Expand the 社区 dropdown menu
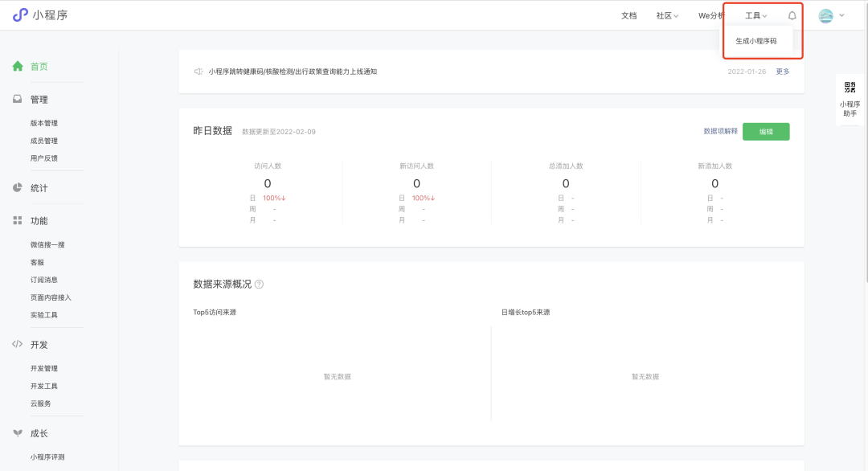868x471 pixels. point(667,15)
